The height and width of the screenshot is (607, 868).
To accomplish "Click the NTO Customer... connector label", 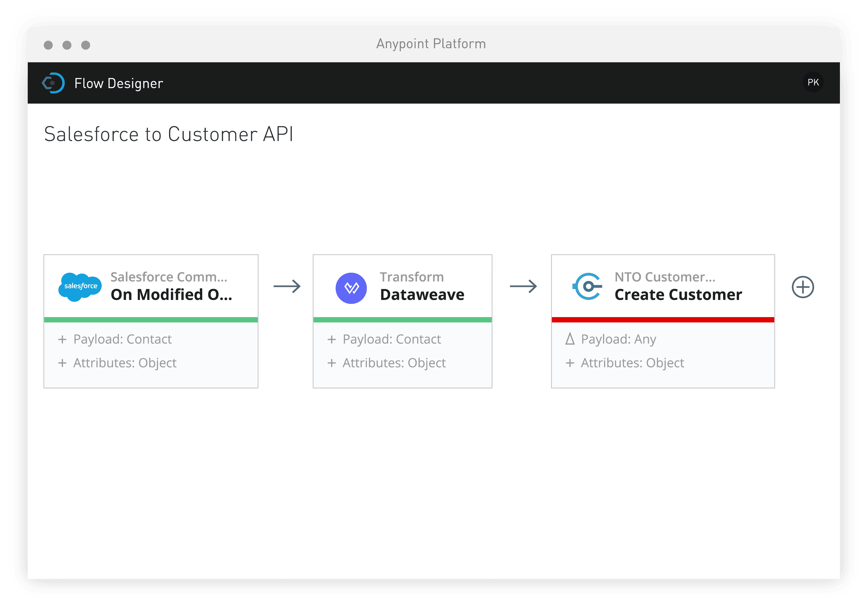I will [665, 277].
